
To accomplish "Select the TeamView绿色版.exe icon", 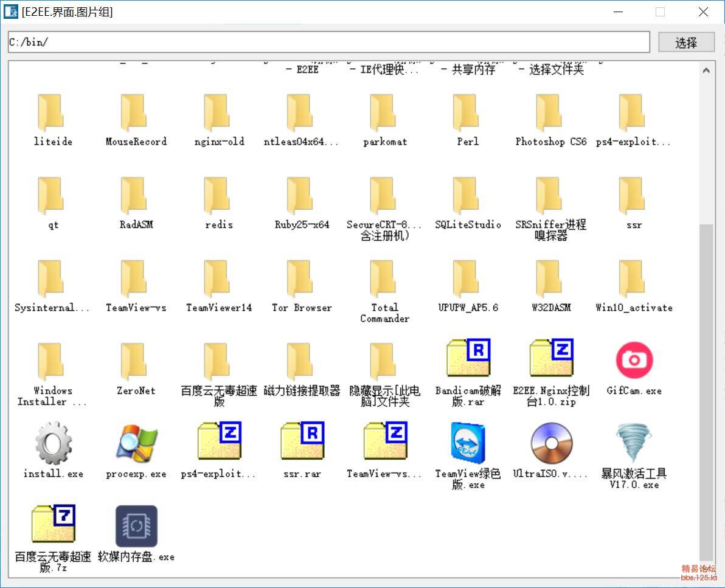I will tap(468, 443).
